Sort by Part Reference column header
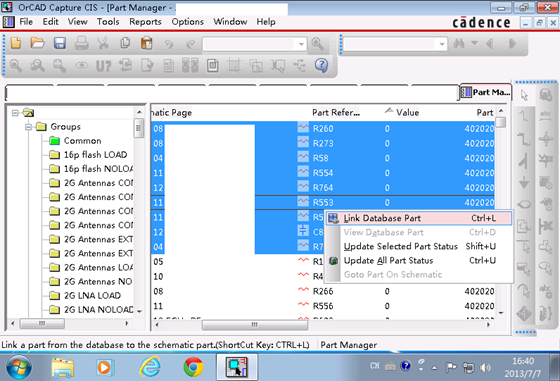The height and width of the screenshot is (381, 560). 336,112
